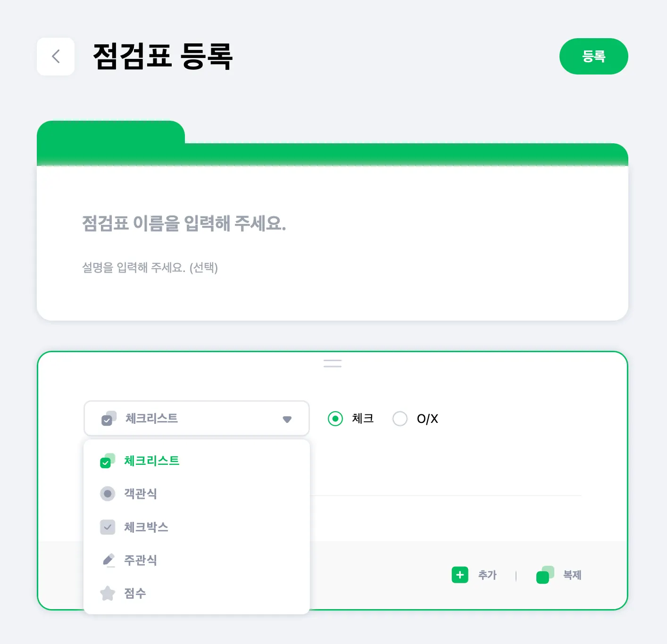Click the back arrow icon
Screen dimensions: 667x644
[x=56, y=57]
